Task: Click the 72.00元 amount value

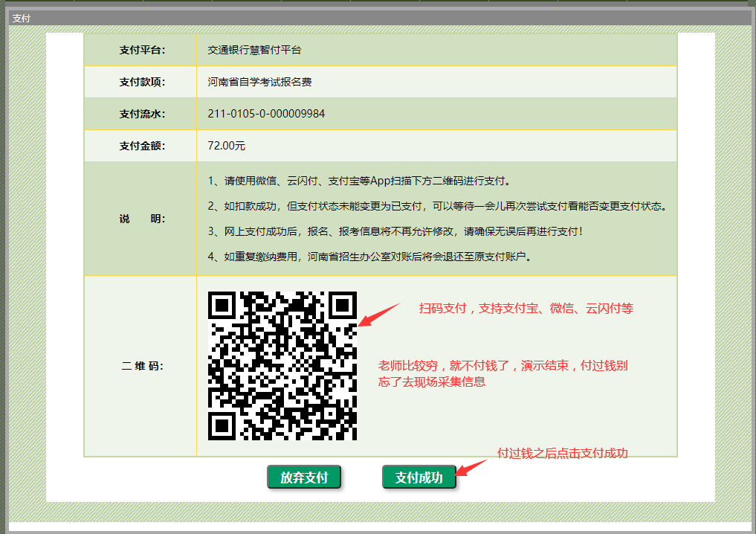Action: [x=227, y=146]
